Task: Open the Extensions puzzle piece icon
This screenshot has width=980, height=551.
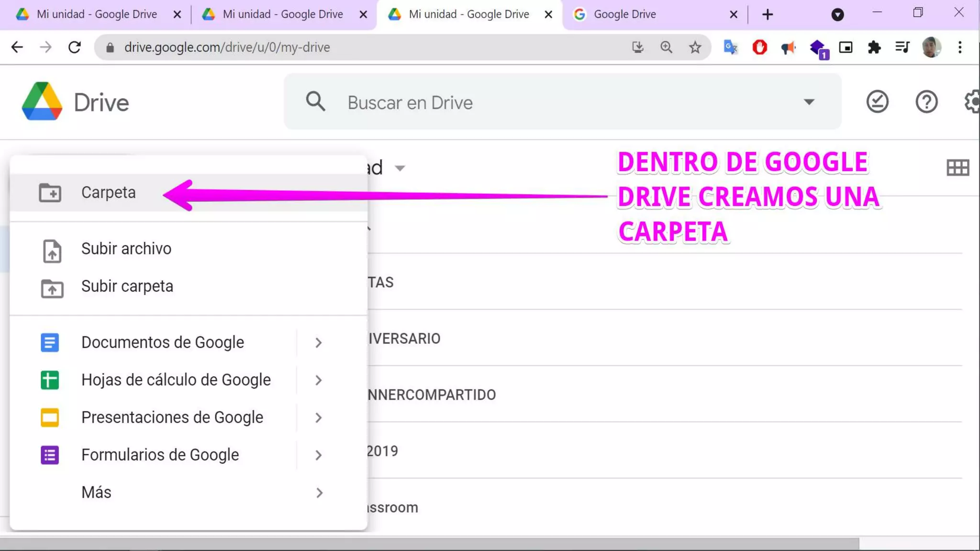Action: point(874,47)
